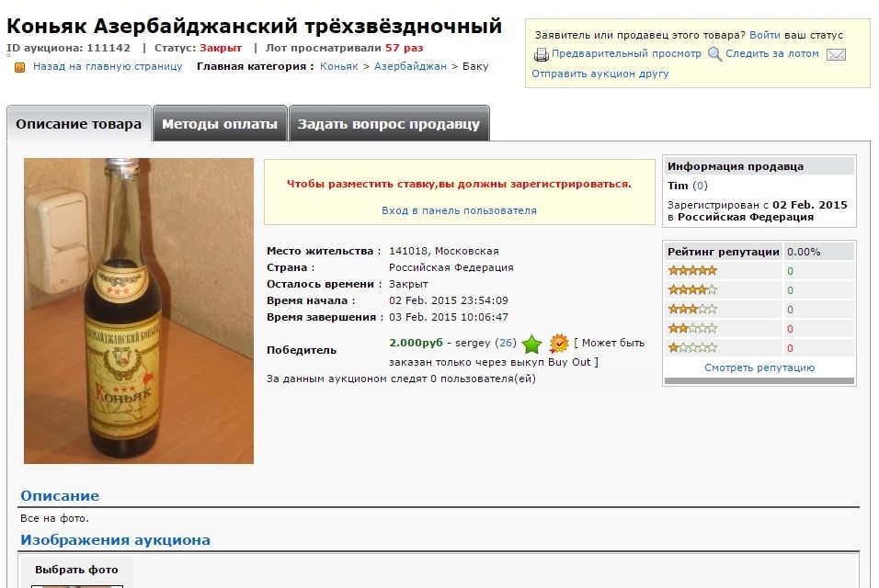
Task: Open the Азербайджан category breadcrumb
Action: point(410,66)
